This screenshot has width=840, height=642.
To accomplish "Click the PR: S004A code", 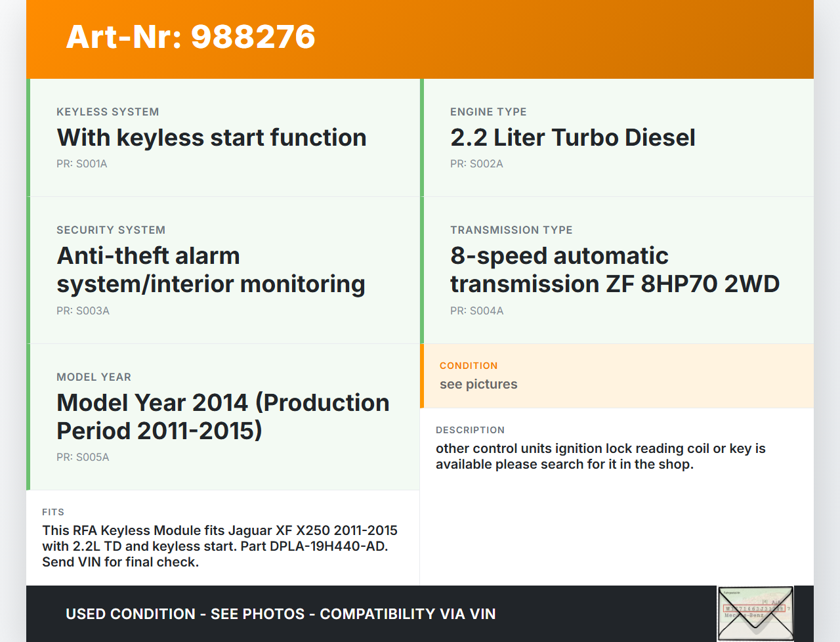I will tap(476, 311).
